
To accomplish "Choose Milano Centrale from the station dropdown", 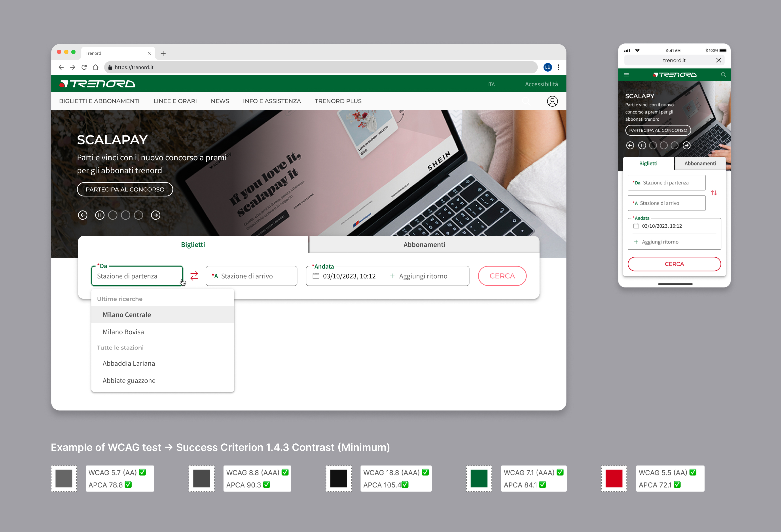I will (127, 315).
